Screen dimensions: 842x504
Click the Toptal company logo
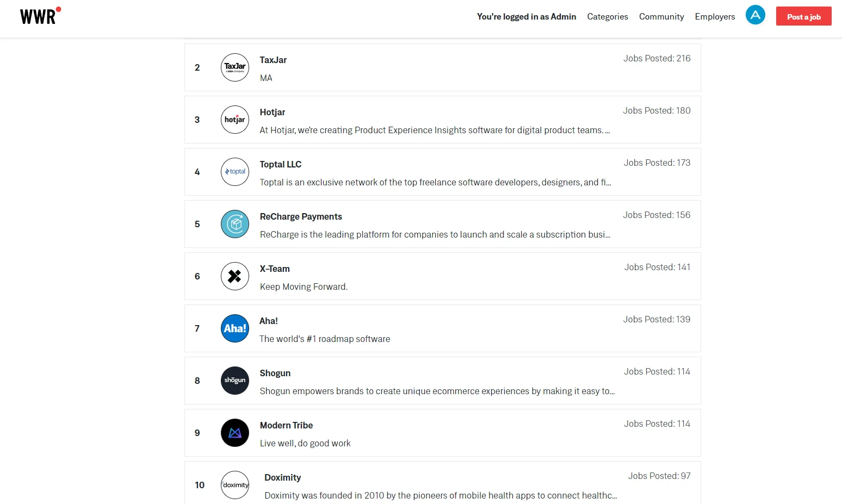click(x=235, y=172)
